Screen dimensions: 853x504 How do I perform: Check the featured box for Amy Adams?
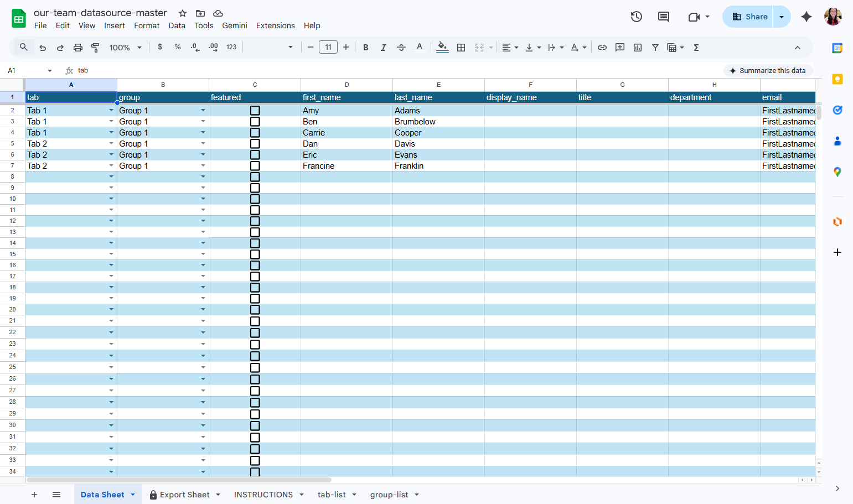click(255, 111)
